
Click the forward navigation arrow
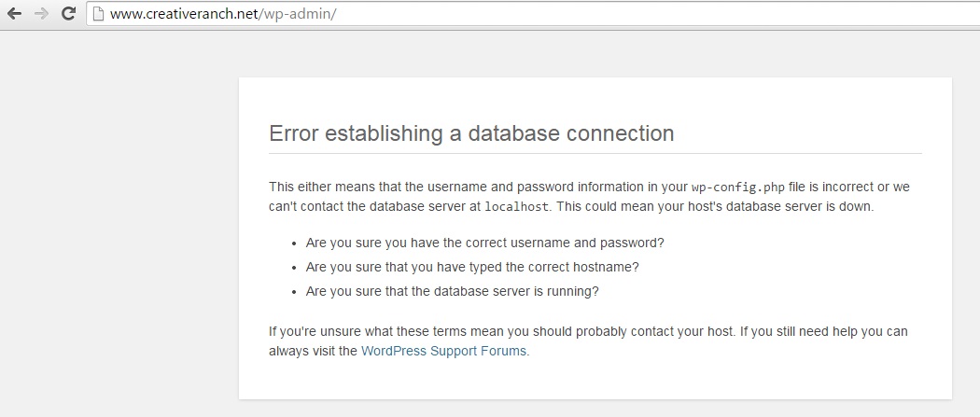pos(41,13)
